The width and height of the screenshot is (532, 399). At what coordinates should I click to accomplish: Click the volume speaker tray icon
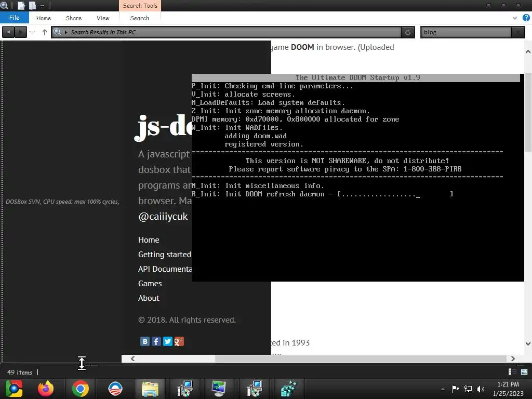[481, 389]
